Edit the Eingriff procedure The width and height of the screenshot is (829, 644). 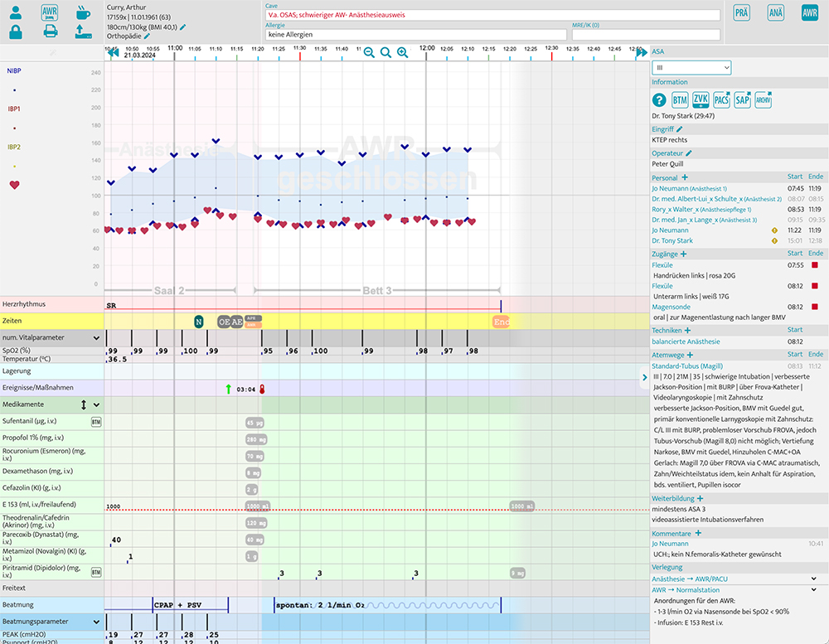680,129
